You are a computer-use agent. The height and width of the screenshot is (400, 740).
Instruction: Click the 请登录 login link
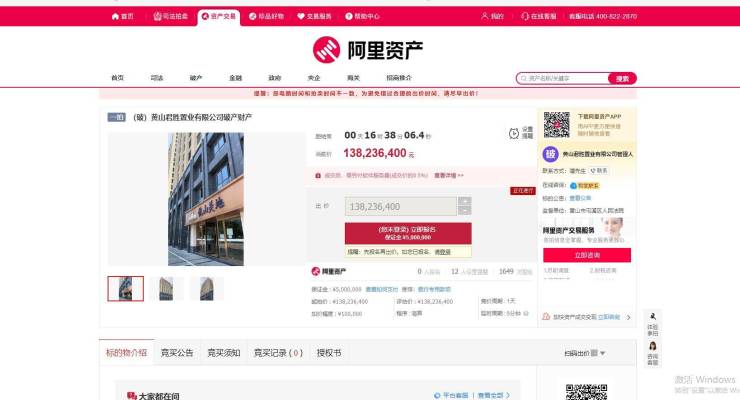(x=442, y=252)
